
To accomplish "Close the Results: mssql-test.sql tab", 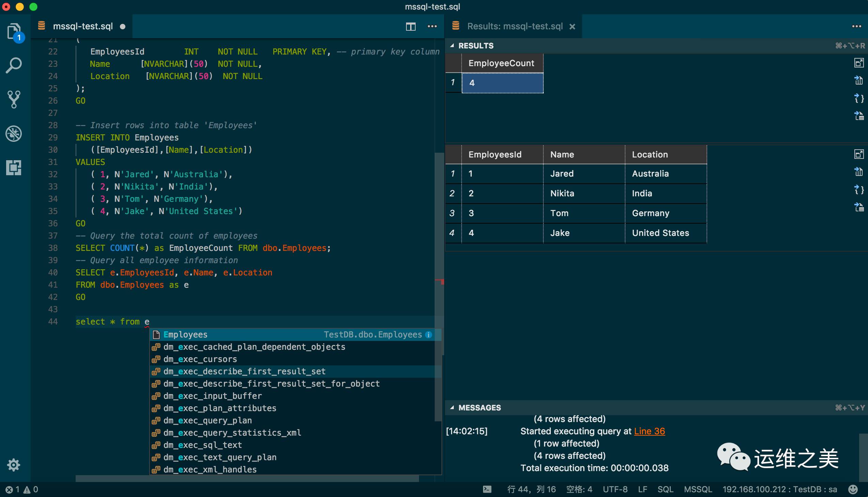I will 572,27.
